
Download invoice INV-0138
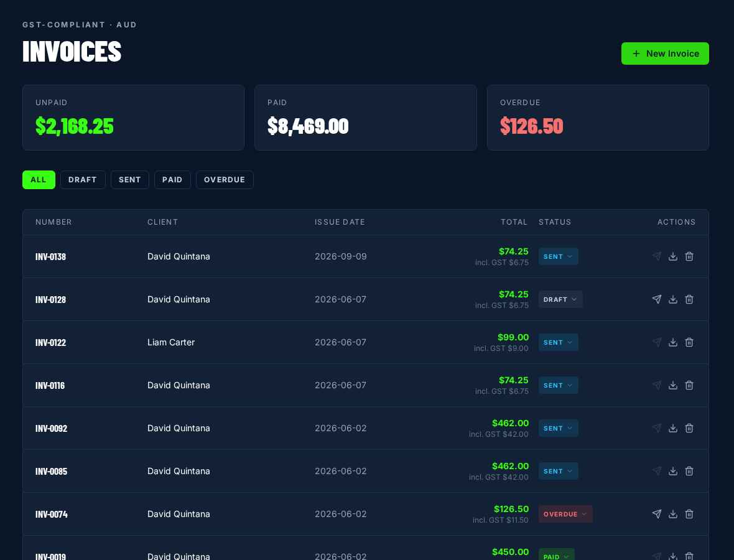tap(672, 256)
